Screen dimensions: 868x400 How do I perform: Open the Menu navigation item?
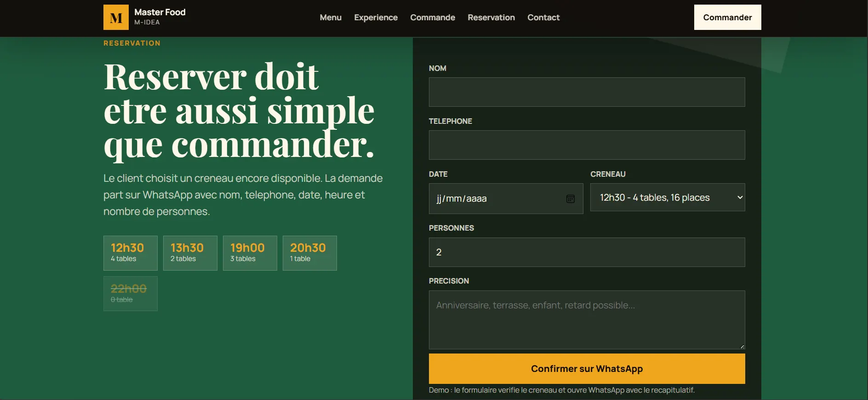pos(331,17)
